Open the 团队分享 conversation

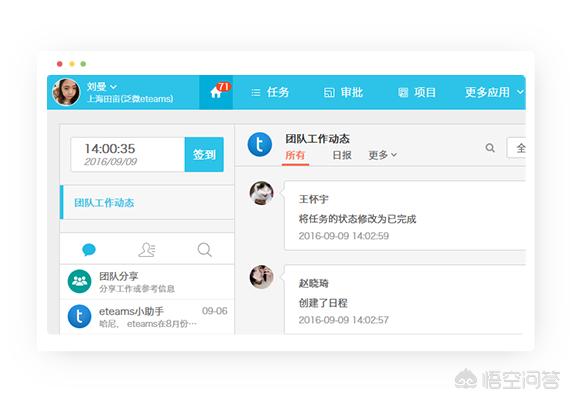point(147,282)
